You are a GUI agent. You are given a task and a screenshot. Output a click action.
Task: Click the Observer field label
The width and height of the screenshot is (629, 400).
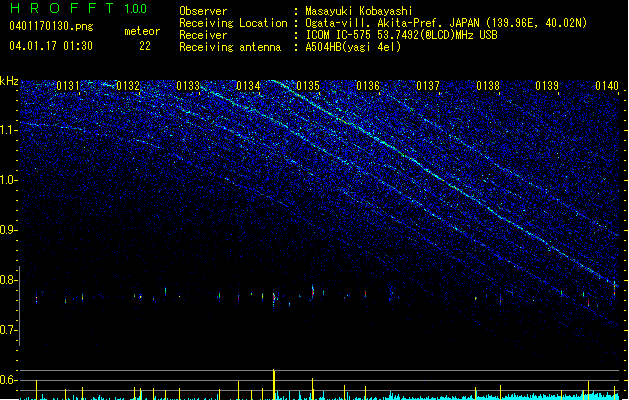[x=203, y=11]
